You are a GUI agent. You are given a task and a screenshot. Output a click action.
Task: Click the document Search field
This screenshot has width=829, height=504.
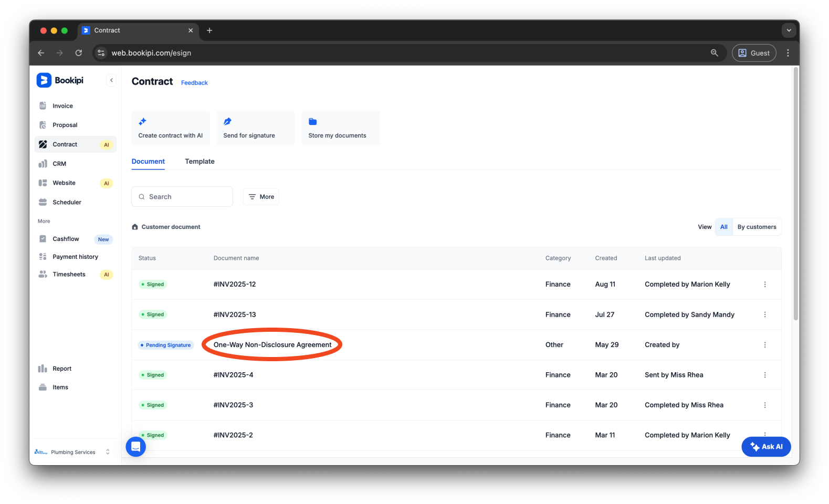coord(182,197)
